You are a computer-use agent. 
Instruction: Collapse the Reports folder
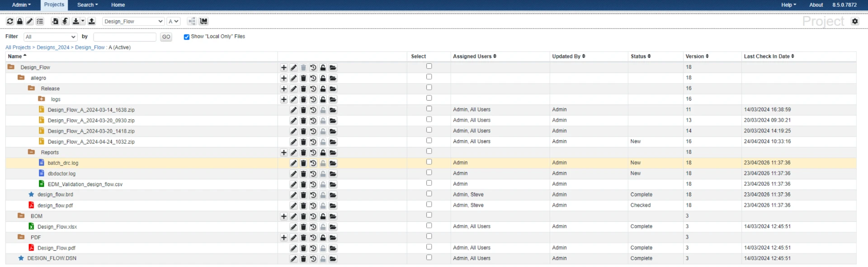(x=31, y=152)
